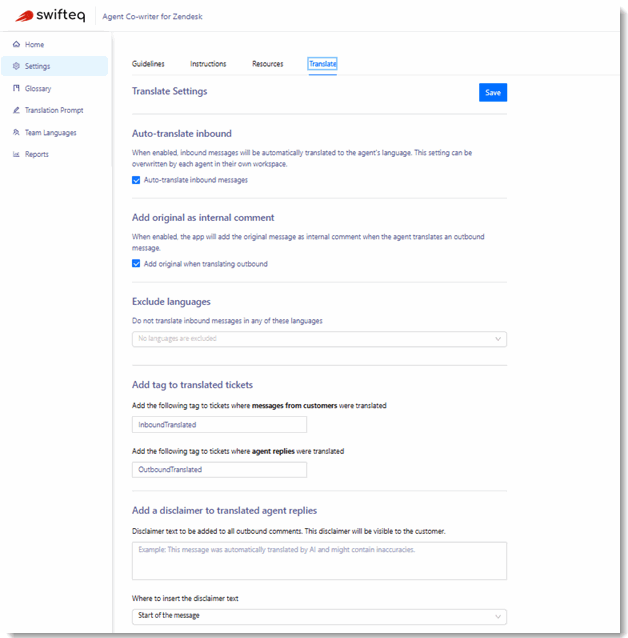Click the Team Languages people icon
This screenshot has height=638, width=628.
[16, 132]
